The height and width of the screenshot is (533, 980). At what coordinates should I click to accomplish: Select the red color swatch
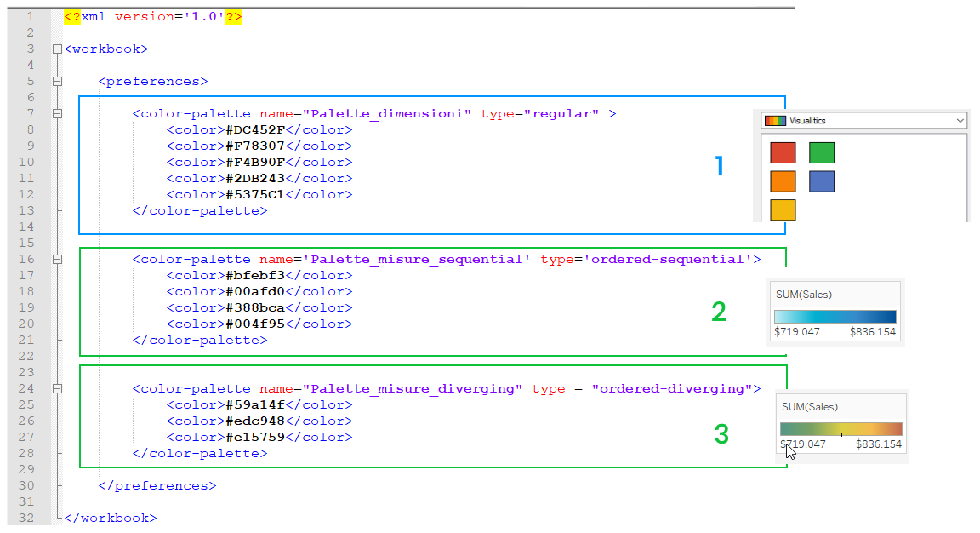point(783,152)
